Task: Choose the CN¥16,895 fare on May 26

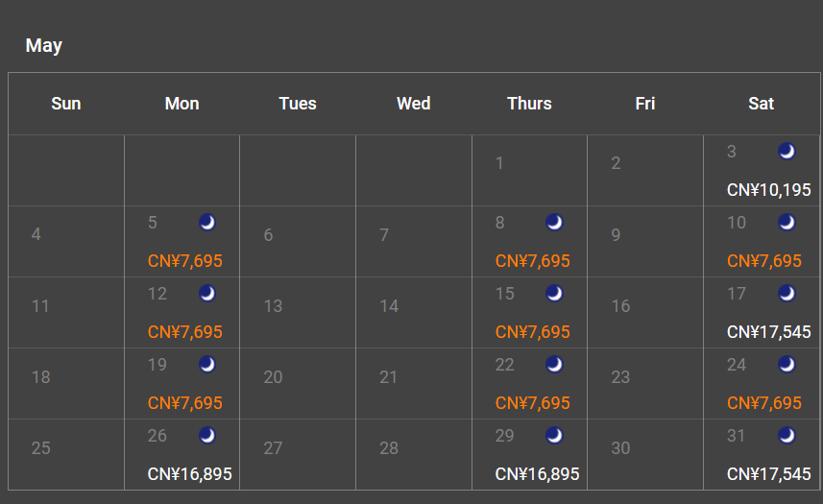Action: (x=189, y=474)
